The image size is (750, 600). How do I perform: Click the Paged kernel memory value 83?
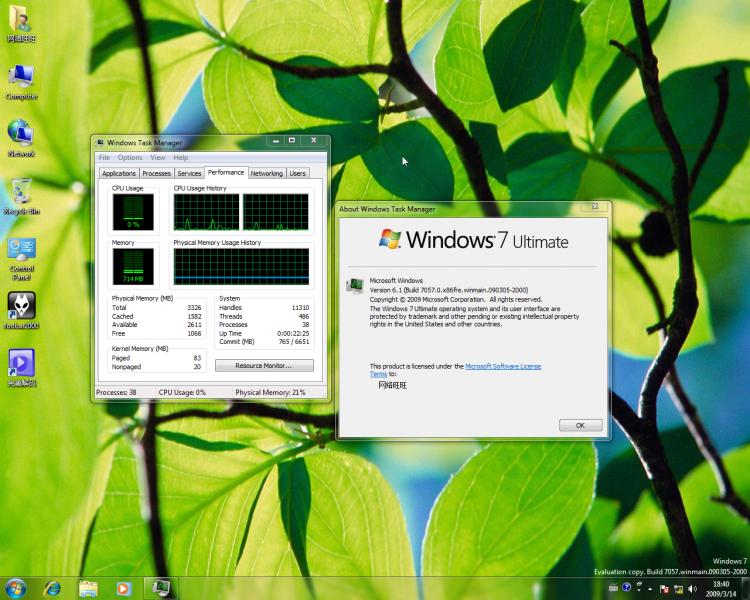197,358
